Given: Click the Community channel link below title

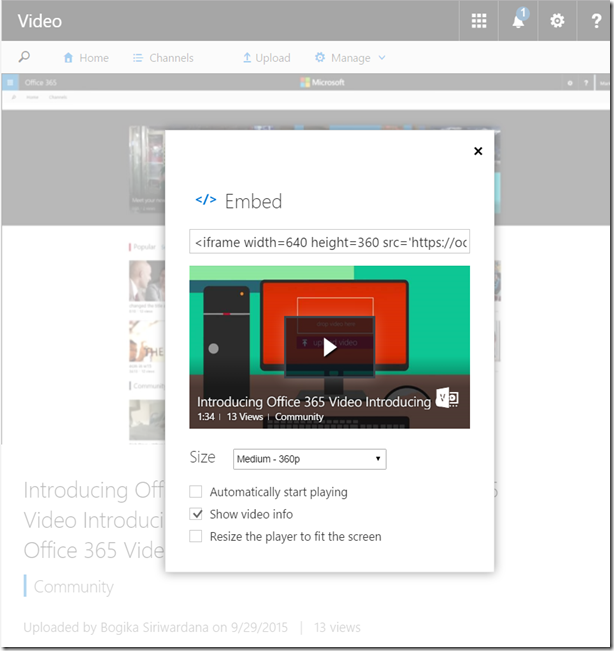Looking at the screenshot, I should 73,586.
